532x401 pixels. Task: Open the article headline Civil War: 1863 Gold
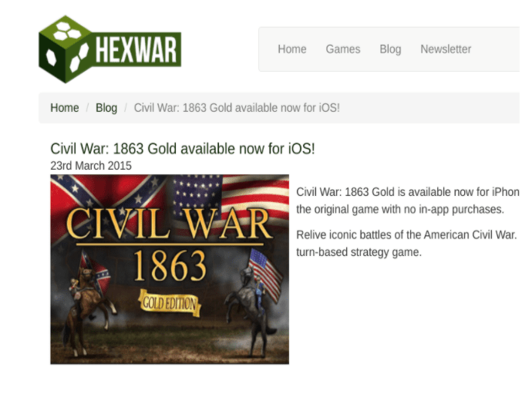(x=183, y=149)
